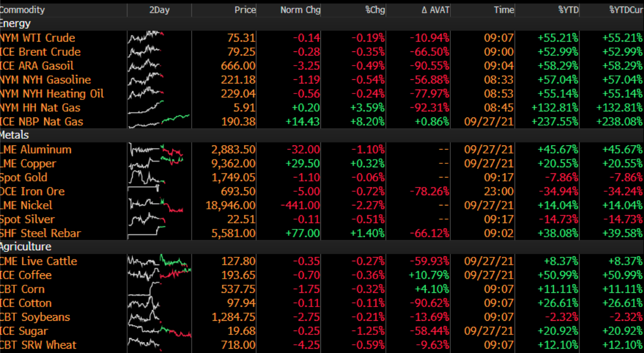Open the NYM WTI Crude row
The height and width of the screenshot is (353, 644).
click(322, 38)
